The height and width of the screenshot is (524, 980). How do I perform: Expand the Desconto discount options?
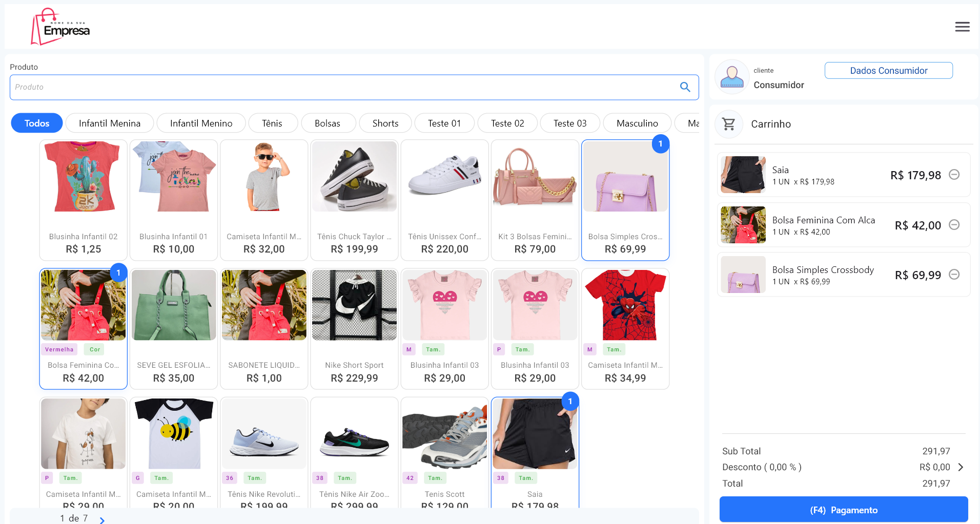pos(961,467)
